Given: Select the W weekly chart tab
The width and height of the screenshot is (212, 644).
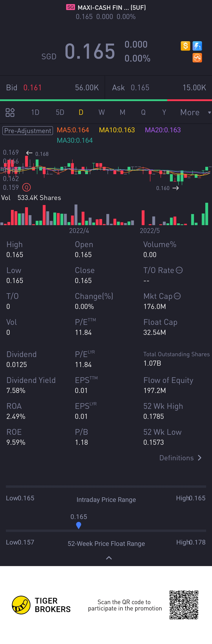Looking at the screenshot, I should pyautogui.click(x=101, y=112).
